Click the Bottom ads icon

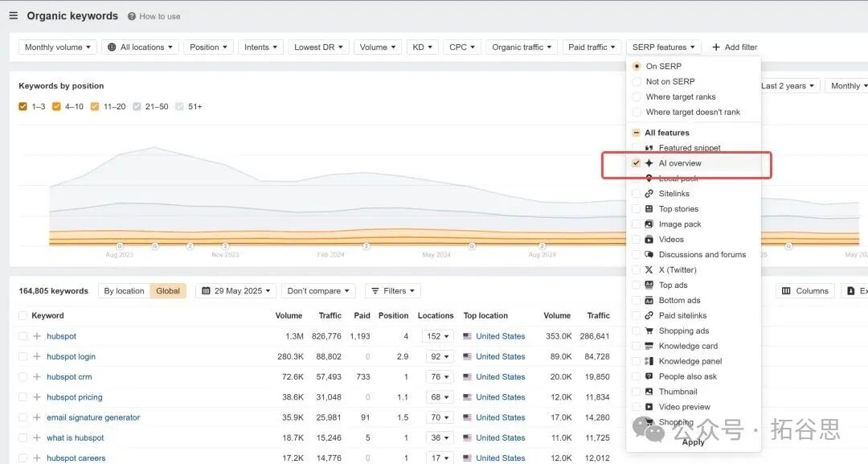[649, 300]
